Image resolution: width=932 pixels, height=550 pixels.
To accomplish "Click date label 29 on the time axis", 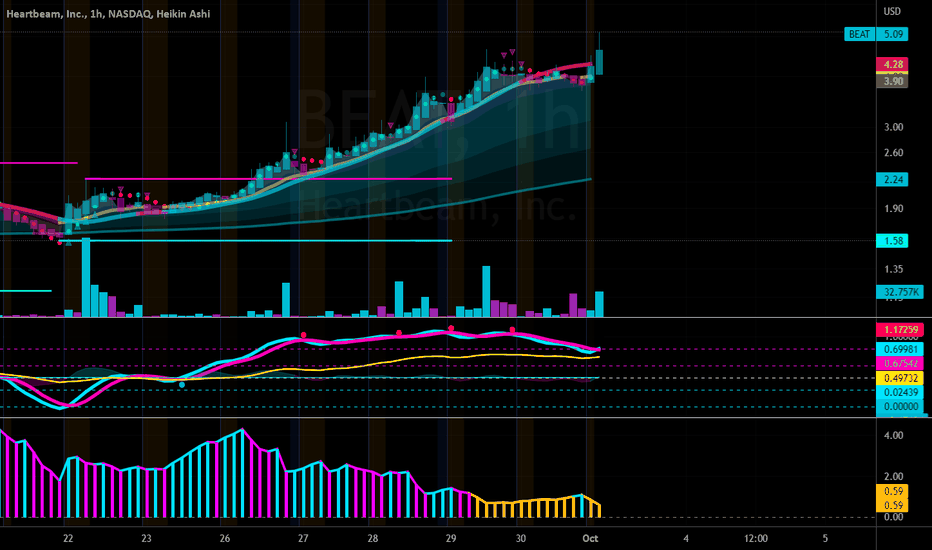I will click(451, 538).
